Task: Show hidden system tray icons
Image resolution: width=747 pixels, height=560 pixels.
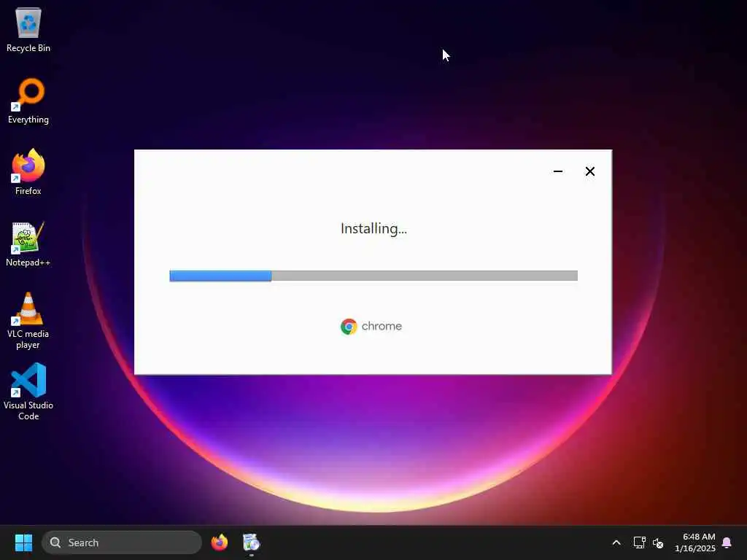Action: [x=616, y=542]
